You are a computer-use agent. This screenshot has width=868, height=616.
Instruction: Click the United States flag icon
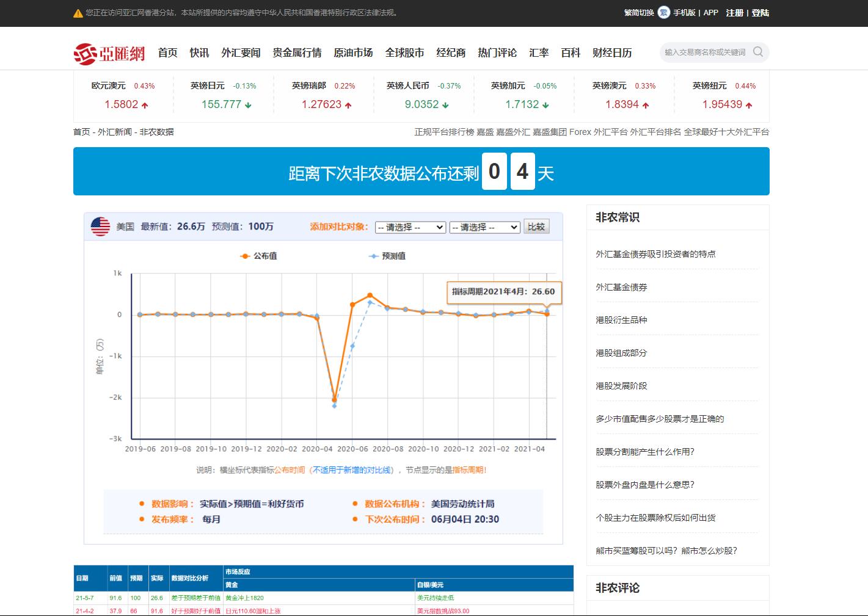pyautogui.click(x=100, y=226)
